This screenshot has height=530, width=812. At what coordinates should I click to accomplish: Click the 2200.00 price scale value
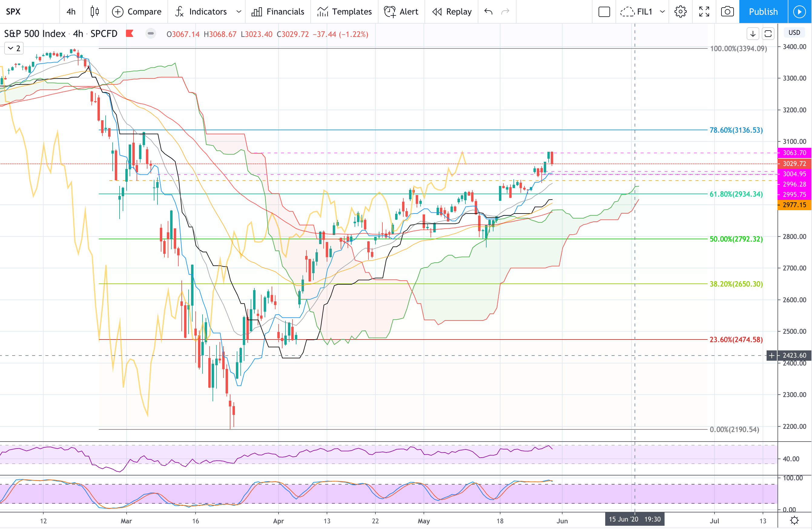795,426
